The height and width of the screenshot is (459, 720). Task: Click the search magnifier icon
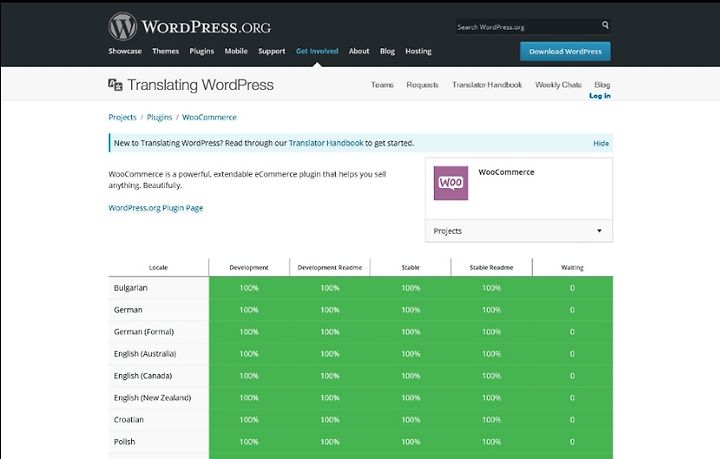tap(605, 25)
